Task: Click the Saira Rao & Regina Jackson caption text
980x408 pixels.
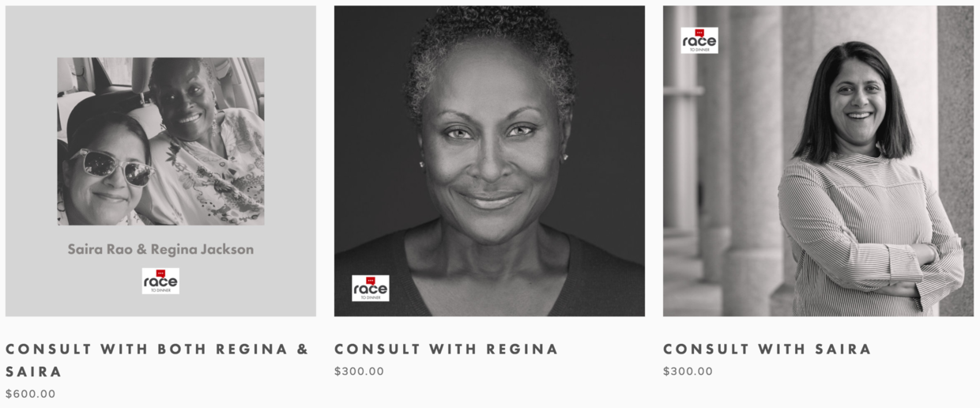Action: point(160,249)
